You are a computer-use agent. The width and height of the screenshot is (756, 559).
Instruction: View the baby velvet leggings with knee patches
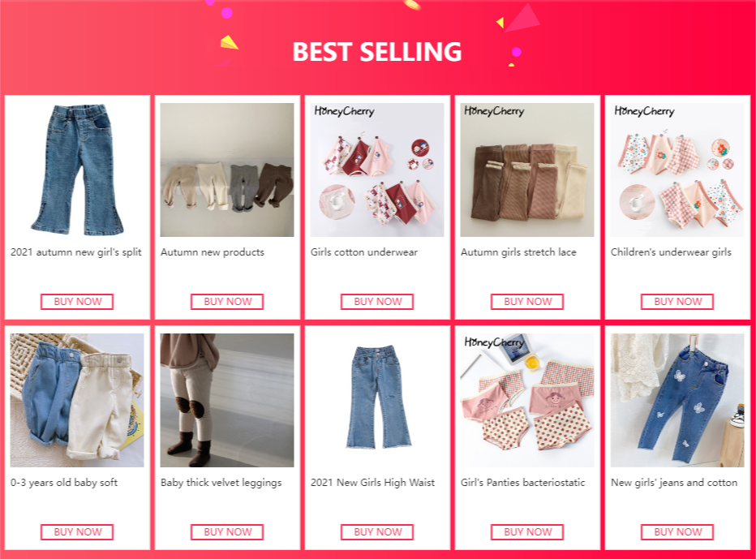pyautogui.click(x=227, y=400)
